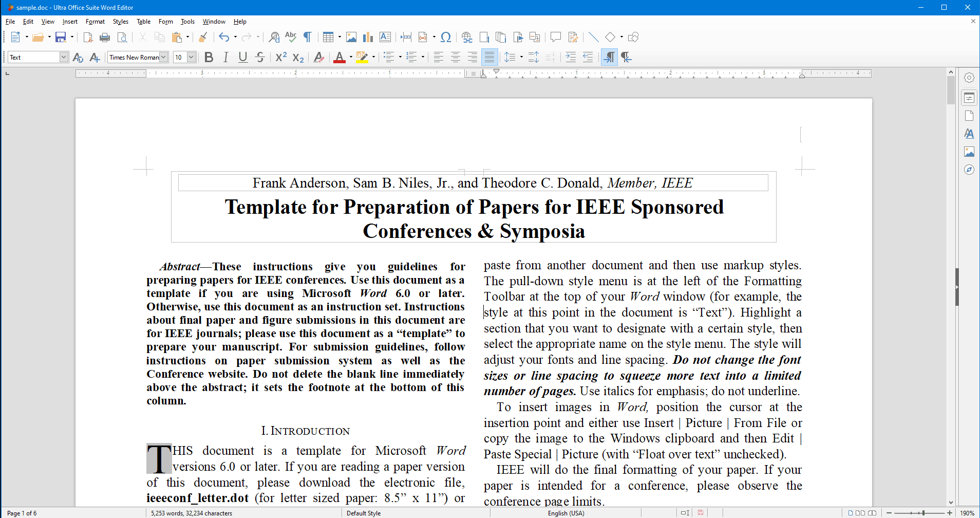Toggle Print Preview mode
Image resolution: width=980 pixels, height=518 pixels.
(x=122, y=37)
